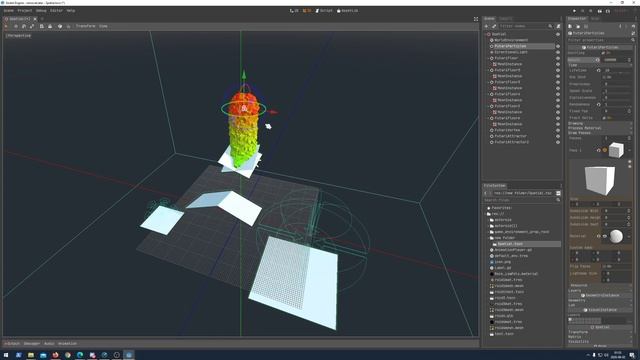Create new resource icon in Inspector toolbar
Image resolution: width=640 pixels, height=360 pixels.
pos(570,26)
